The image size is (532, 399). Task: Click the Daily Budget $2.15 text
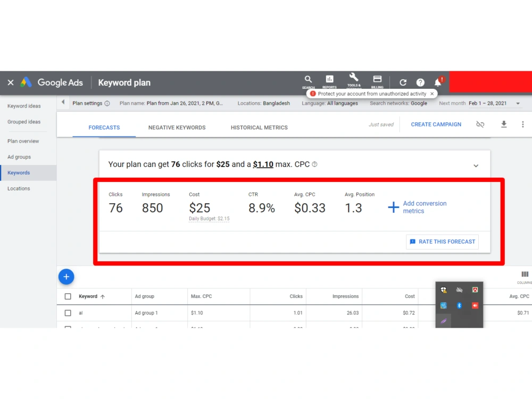(209, 219)
